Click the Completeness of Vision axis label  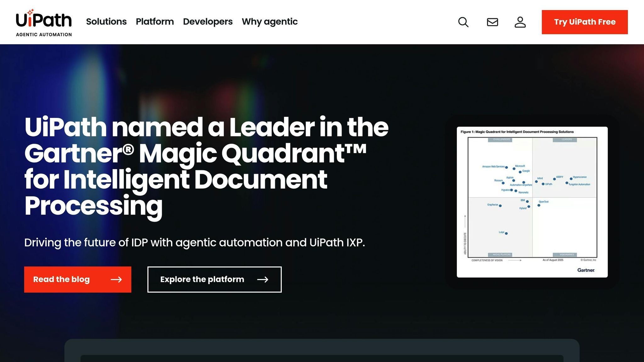point(487,261)
